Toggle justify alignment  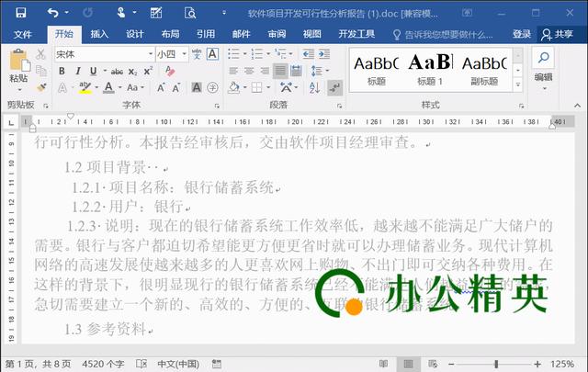(x=280, y=71)
